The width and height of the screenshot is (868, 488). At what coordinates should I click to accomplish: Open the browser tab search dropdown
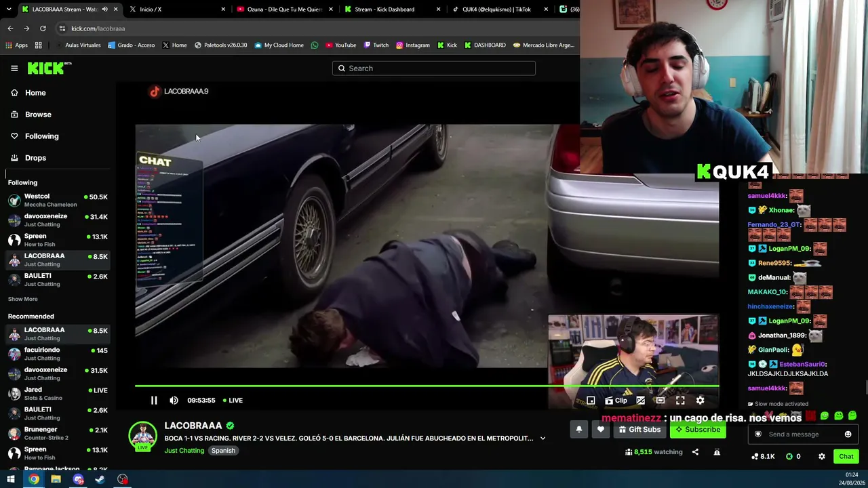(x=9, y=9)
